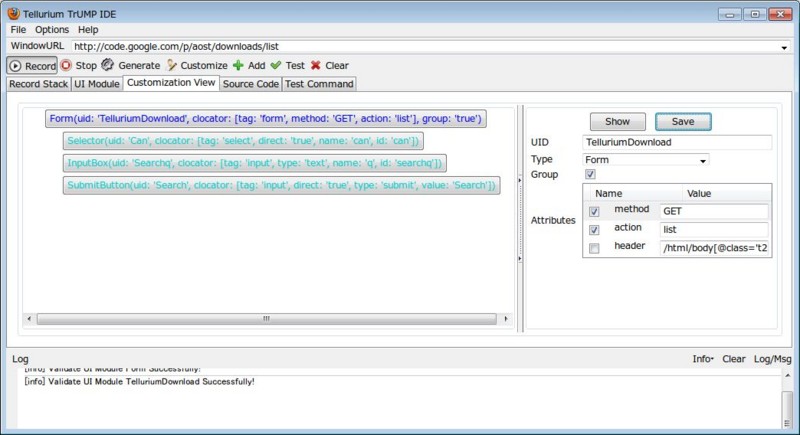
Task: Click the Log/Msg toggle link
Action: [x=772, y=359]
